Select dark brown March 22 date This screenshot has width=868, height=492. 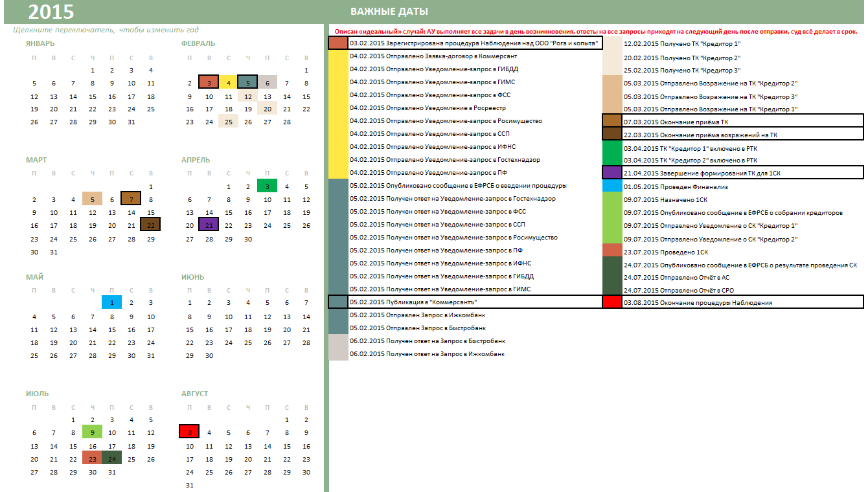tap(150, 225)
